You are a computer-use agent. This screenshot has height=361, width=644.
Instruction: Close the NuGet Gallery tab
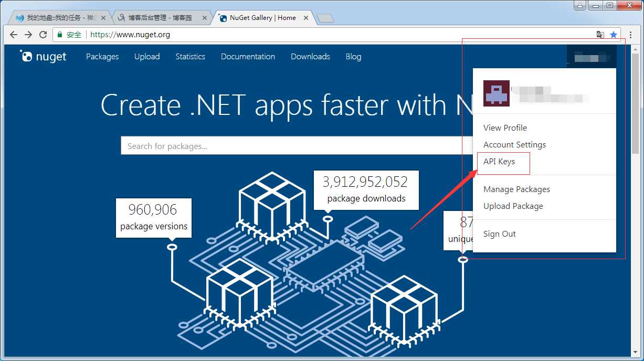point(307,18)
